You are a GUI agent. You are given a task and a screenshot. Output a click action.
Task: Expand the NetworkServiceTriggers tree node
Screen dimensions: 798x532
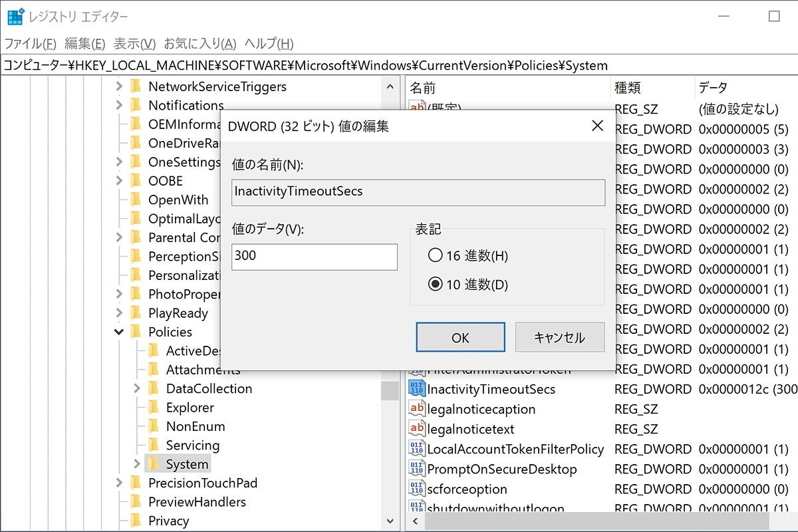pos(119,86)
